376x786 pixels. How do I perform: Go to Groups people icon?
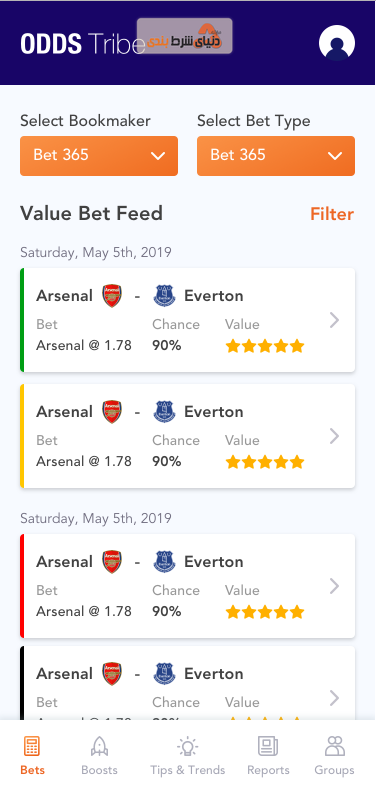click(334, 746)
